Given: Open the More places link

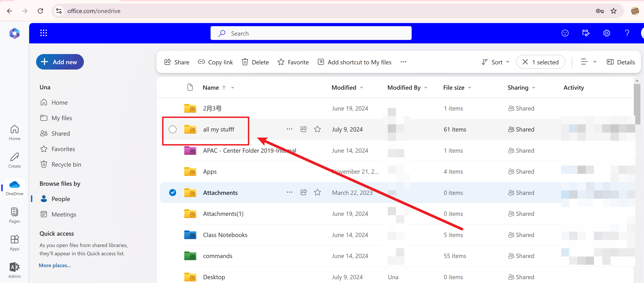Looking at the screenshot, I should tap(55, 265).
